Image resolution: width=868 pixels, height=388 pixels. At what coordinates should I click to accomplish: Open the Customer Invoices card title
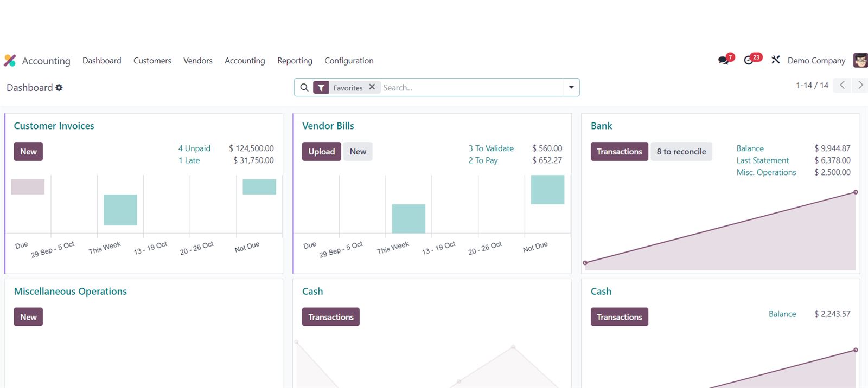coord(54,126)
